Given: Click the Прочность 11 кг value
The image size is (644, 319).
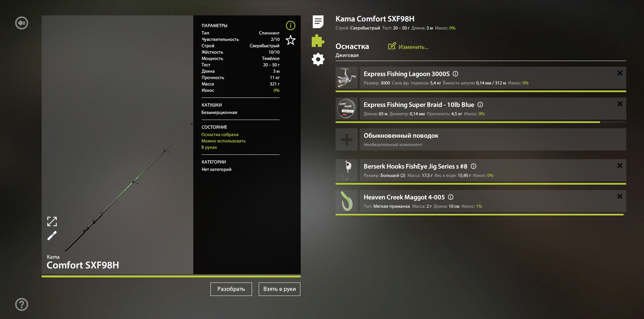Looking at the screenshot, I should click(275, 78).
